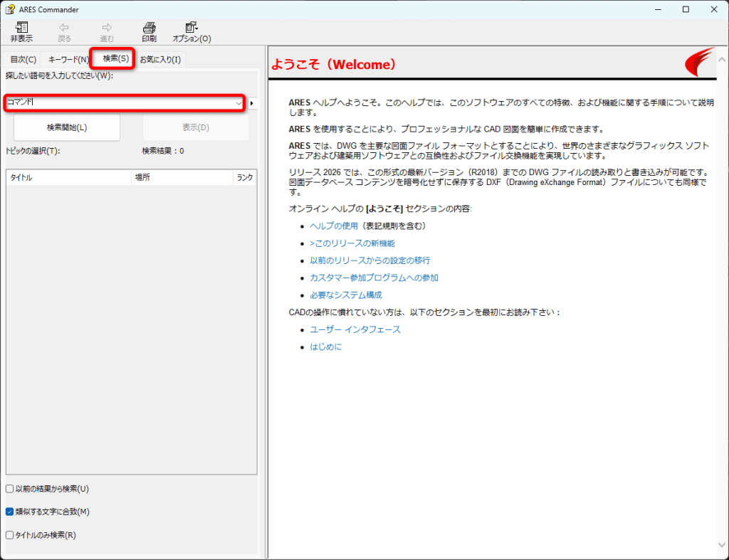Image resolution: width=729 pixels, height=560 pixels.
Task: Maximize the ARES Commander window
Action: [686, 9]
